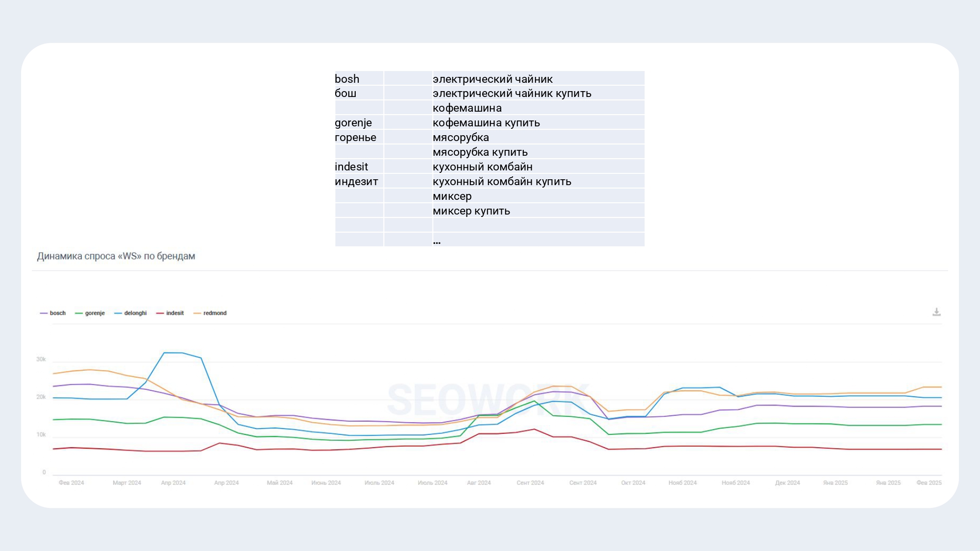Click the 'электрический чайник' cell

point(539,78)
